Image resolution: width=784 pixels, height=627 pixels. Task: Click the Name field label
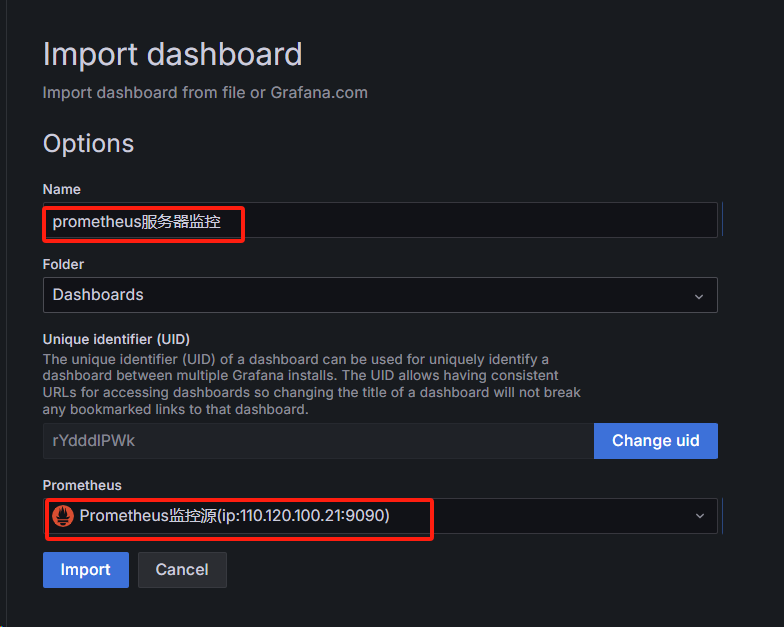(x=62, y=189)
